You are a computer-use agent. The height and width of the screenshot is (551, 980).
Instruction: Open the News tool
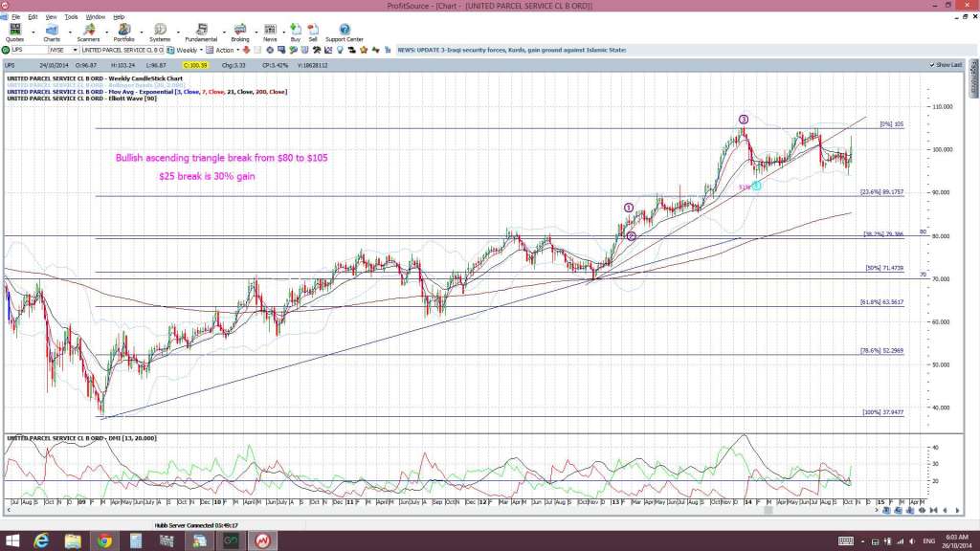tap(270, 33)
